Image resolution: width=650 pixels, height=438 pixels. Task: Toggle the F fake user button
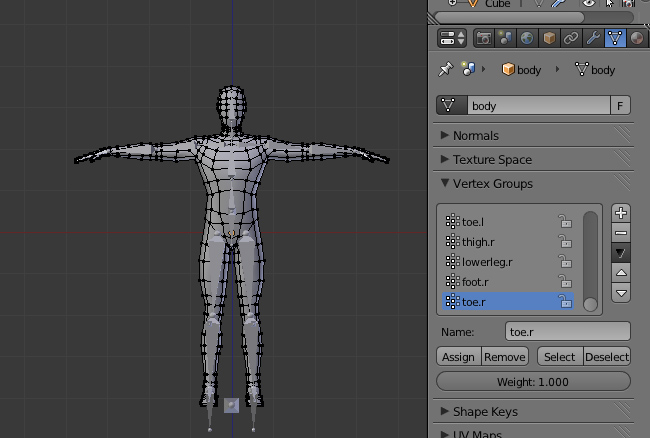pyautogui.click(x=620, y=106)
